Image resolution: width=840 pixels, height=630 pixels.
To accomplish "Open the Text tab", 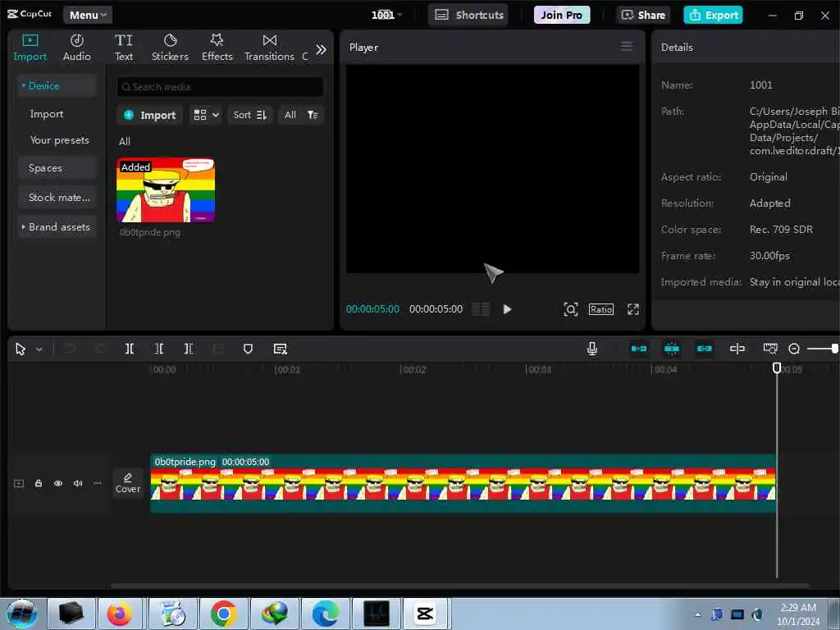I will (124, 48).
